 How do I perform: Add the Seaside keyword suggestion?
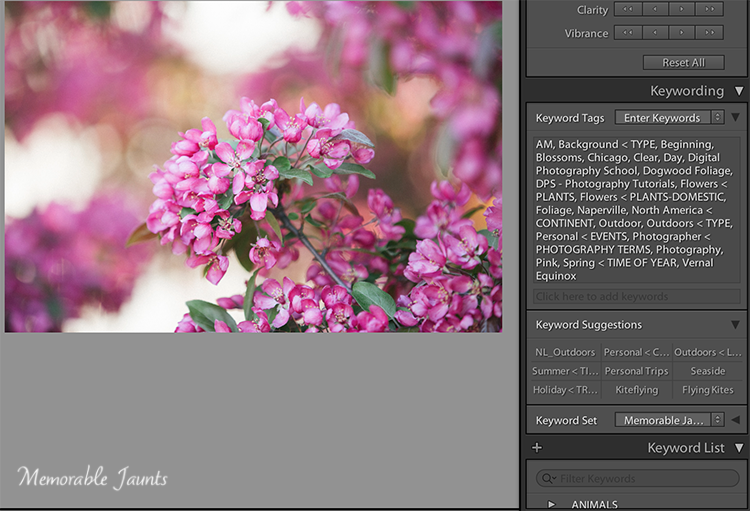(x=707, y=371)
